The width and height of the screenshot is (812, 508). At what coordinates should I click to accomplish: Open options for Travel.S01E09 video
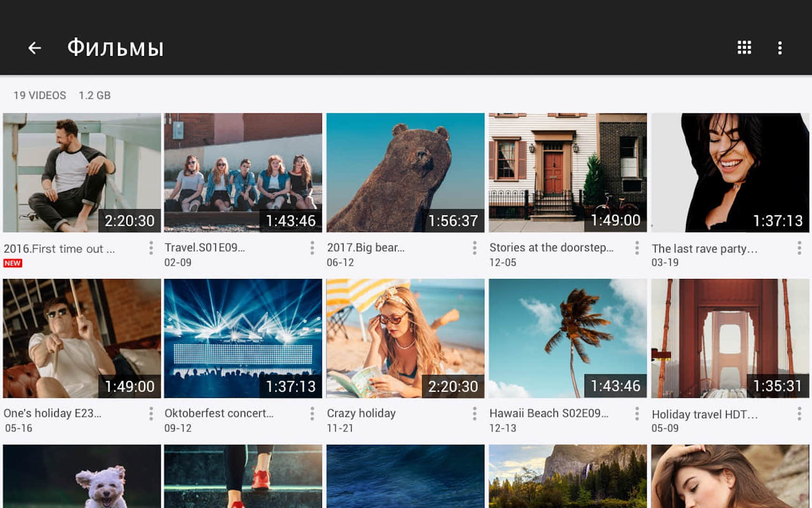[312, 248]
